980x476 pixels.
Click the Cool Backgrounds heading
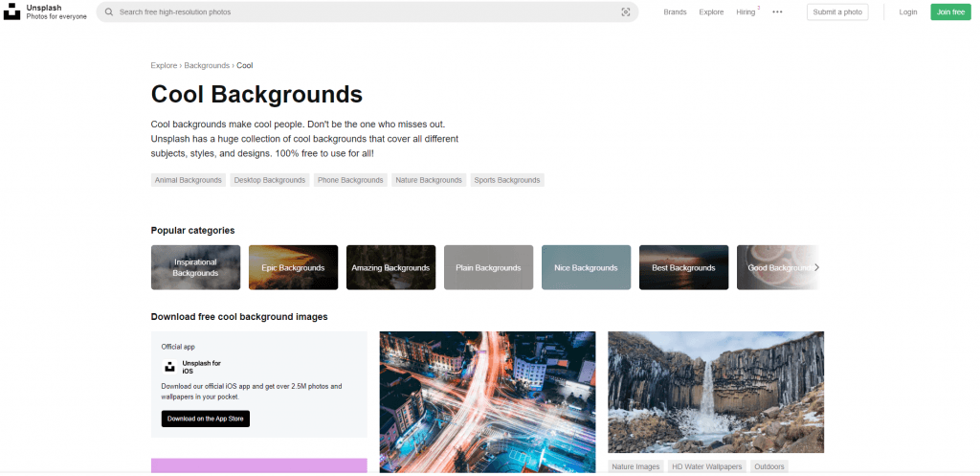[x=256, y=95]
